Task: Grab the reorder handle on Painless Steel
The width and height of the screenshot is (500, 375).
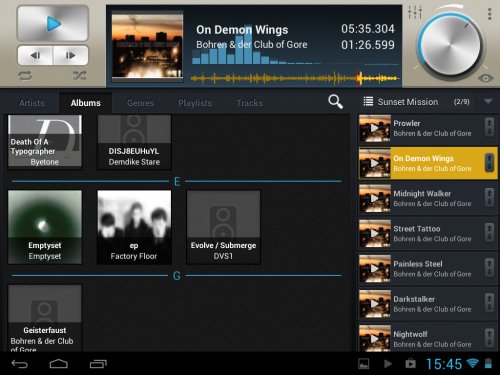Action: pyautogui.click(x=489, y=268)
